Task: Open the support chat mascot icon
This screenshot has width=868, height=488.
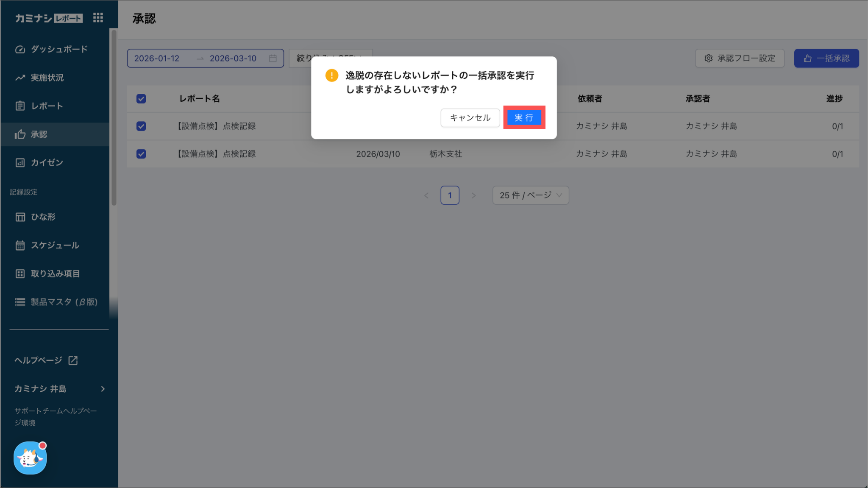Action: coord(30,458)
